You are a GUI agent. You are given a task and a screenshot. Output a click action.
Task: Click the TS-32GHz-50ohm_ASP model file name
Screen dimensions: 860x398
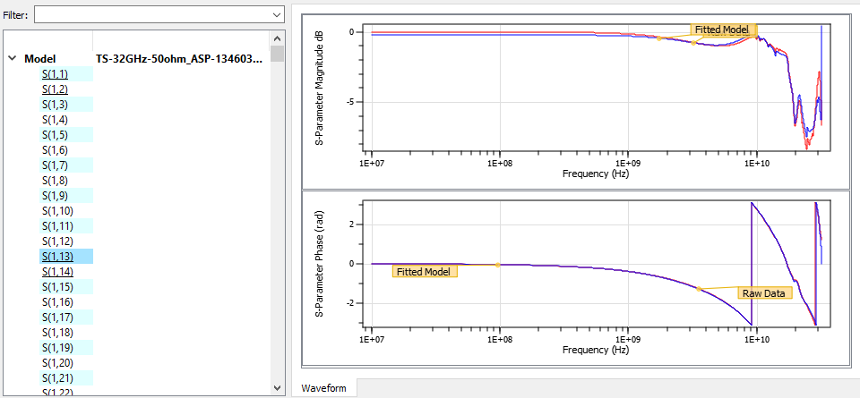(179, 59)
